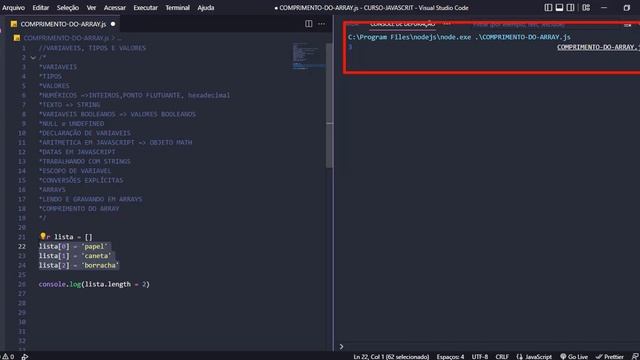Open the Executar menu
Viewport: 640px width, 360px height.
146,7
